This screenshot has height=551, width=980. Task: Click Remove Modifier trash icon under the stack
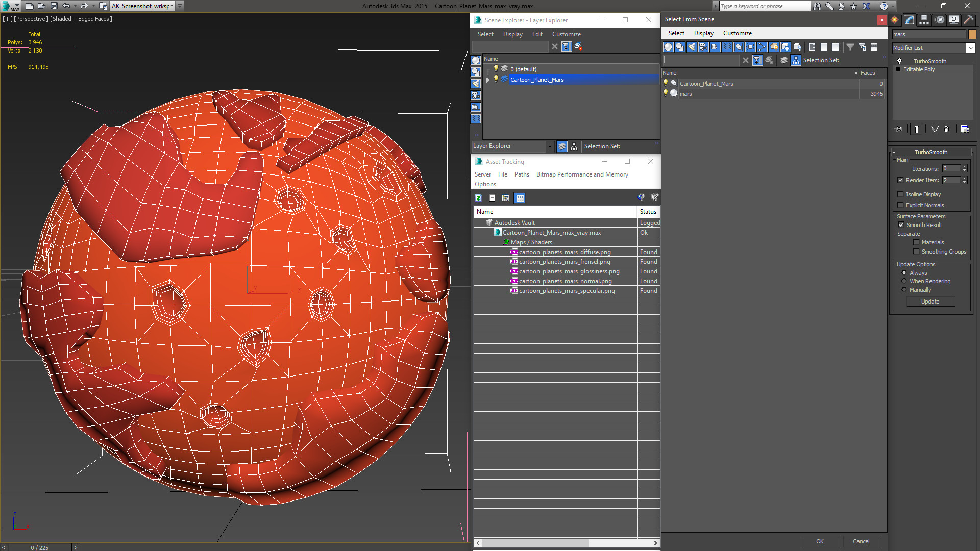[x=947, y=129]
